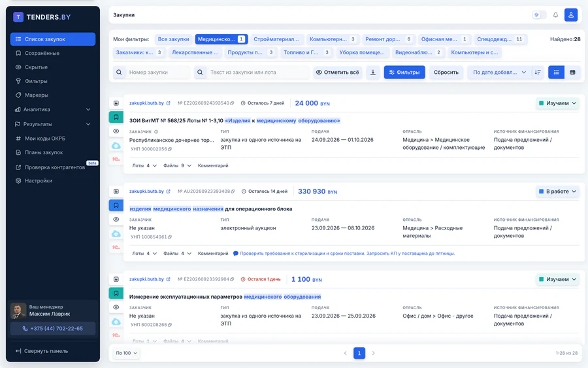Click 1C icon of 24 000 BYN tender

point(116,159)
